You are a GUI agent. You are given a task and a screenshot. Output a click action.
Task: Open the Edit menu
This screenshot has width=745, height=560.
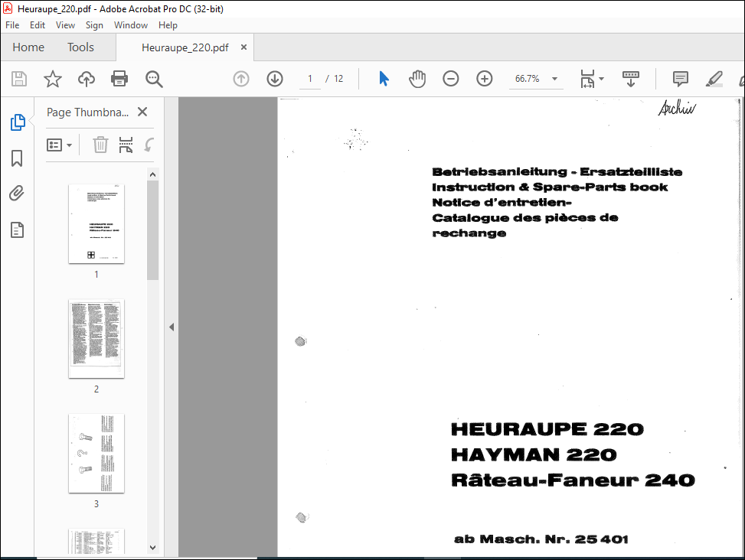coord(37,25)
